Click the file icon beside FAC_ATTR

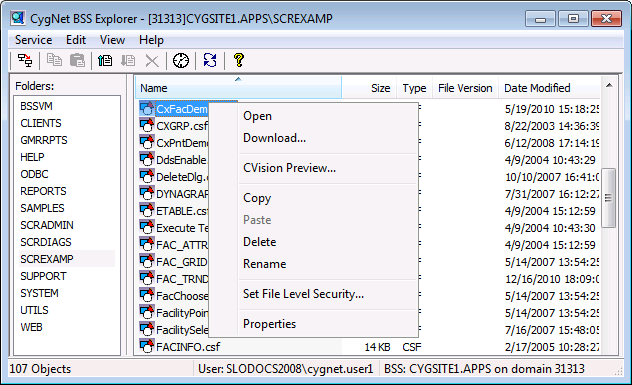[x=147, y=244]
